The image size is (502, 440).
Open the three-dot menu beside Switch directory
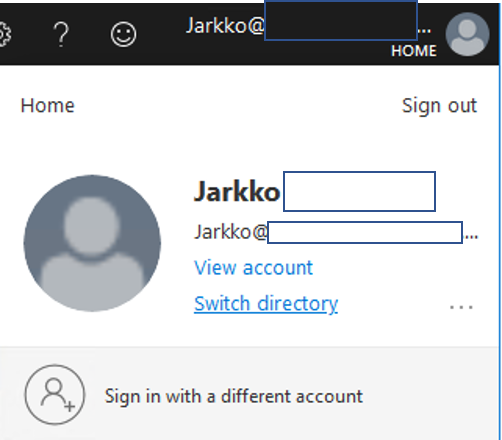point(461,307)
